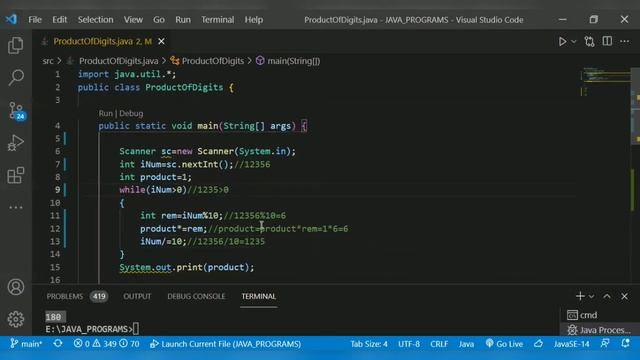Image resolution: width=640 pixels, height=360 pixels.
Task: Open the notifications bell icon
Action: [x=625, y=344]
